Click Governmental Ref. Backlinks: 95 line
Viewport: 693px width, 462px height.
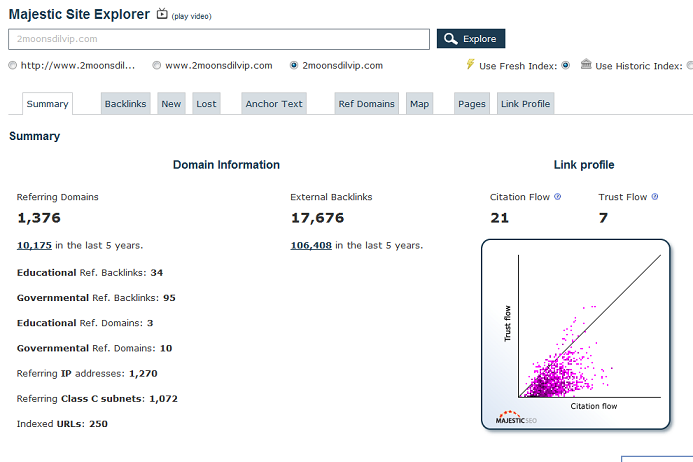point(96,298)
